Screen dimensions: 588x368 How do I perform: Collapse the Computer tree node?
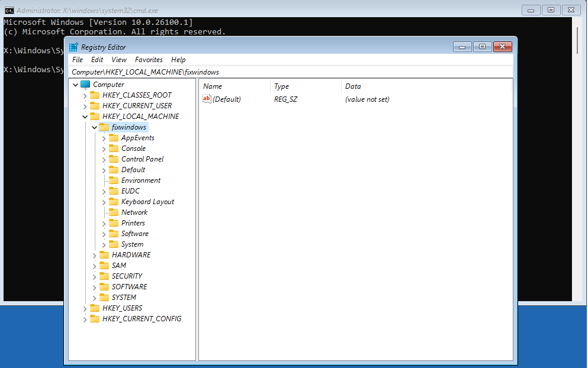(75, 85)
